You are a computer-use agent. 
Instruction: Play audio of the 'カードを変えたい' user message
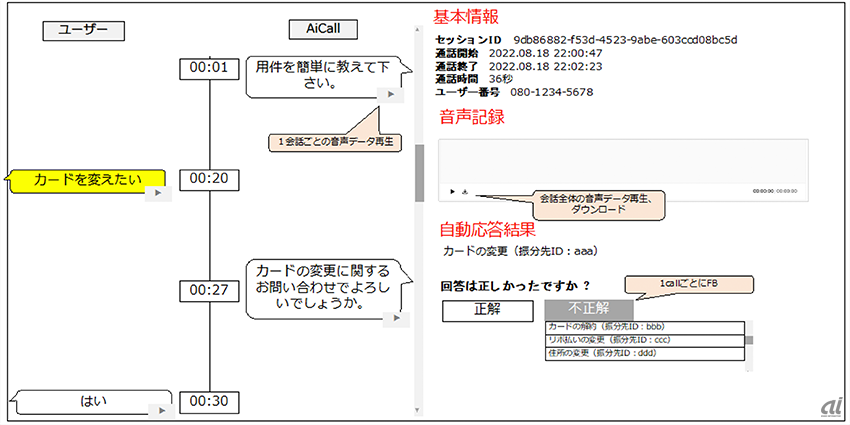click(x=158, y=193)
